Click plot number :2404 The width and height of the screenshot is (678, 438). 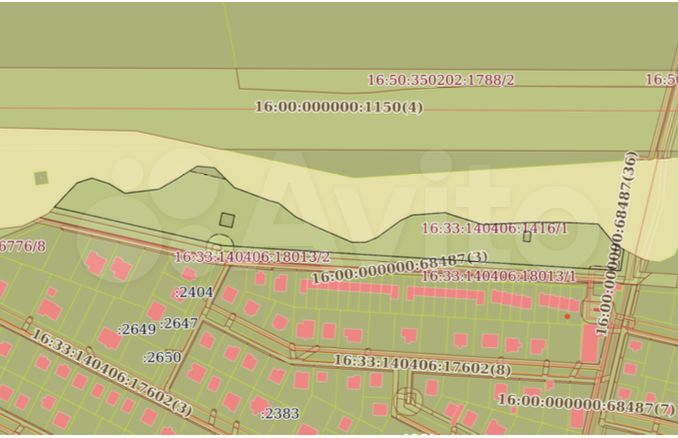[193, 292]
